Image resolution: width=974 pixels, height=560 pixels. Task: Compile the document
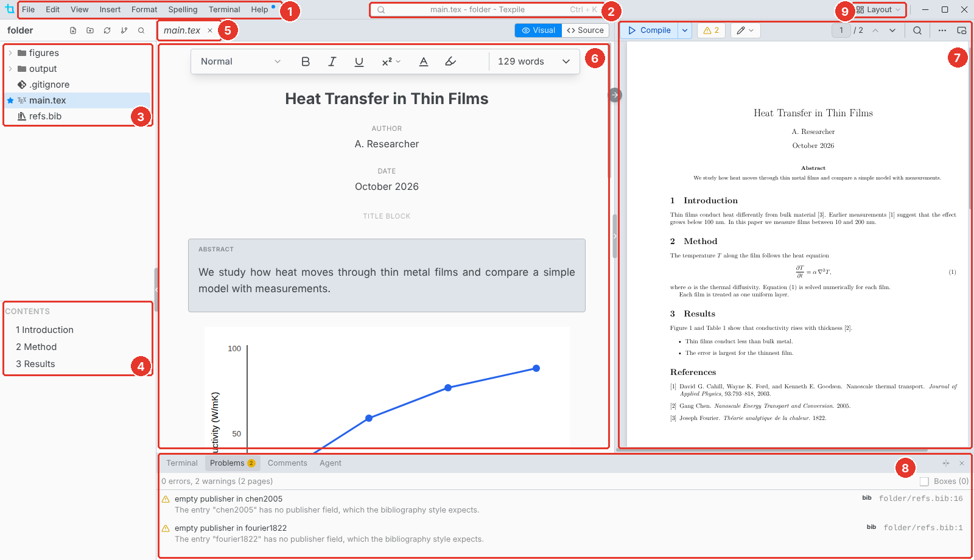point(650,30)
